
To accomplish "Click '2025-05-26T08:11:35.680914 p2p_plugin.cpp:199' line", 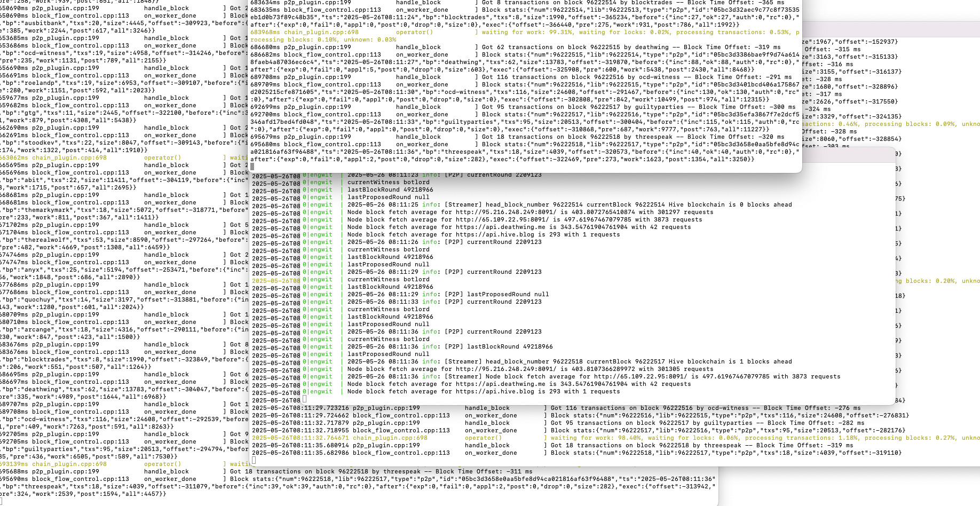I will (x=336, y=445).
